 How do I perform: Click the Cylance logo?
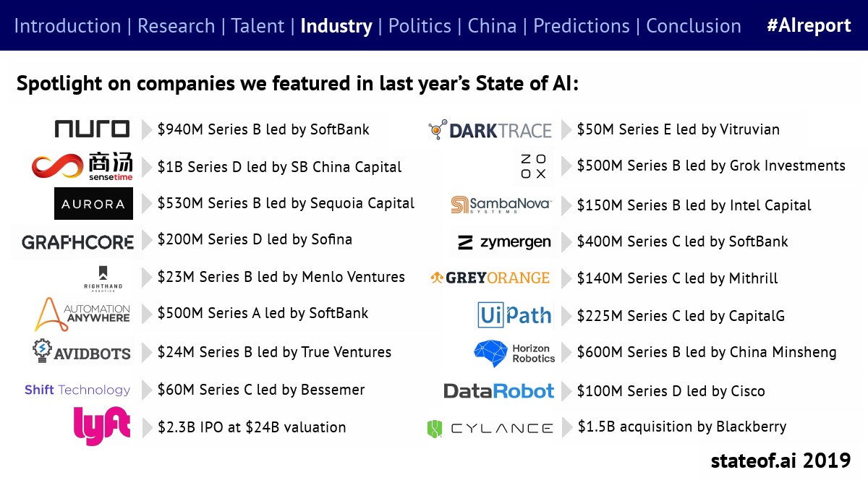click(x=490, y=429)
